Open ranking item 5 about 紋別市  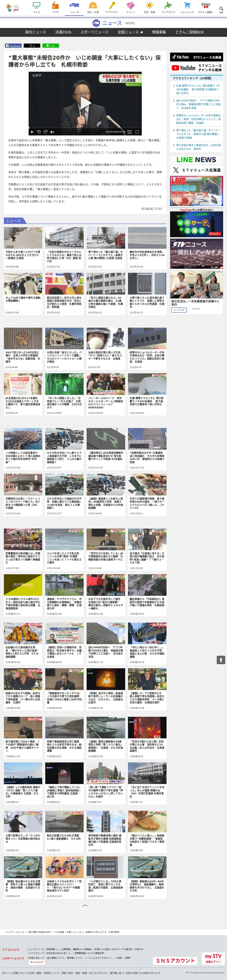tap(198, 147)
